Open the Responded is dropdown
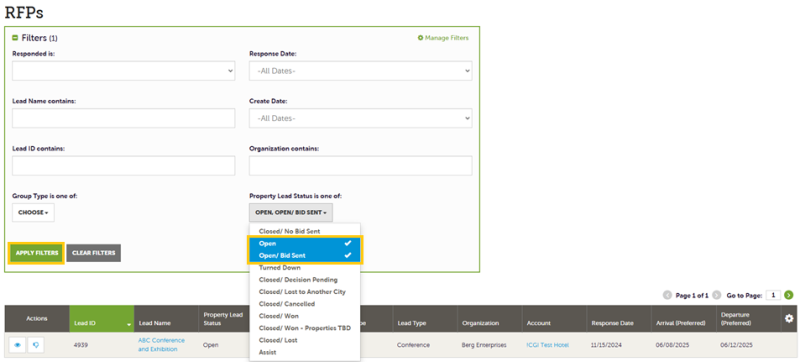The width and height of the screenshot is (800, 362). point(123,71)
